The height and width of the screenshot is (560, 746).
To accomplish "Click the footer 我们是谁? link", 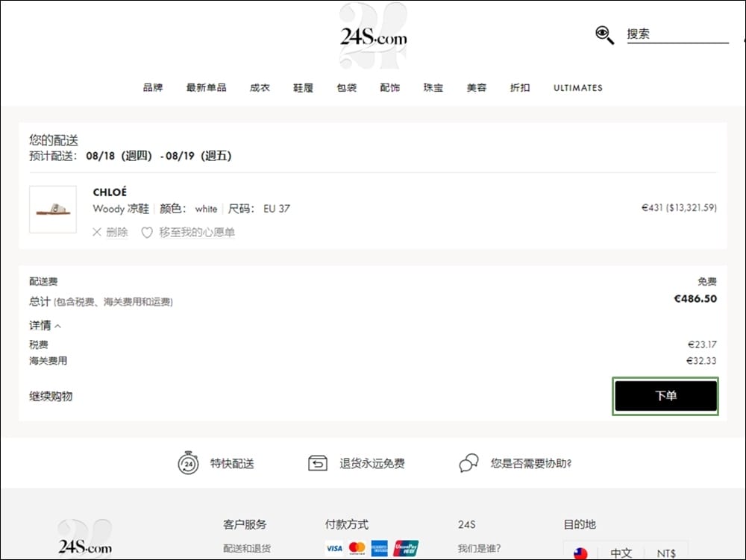I will pos(479,549).
